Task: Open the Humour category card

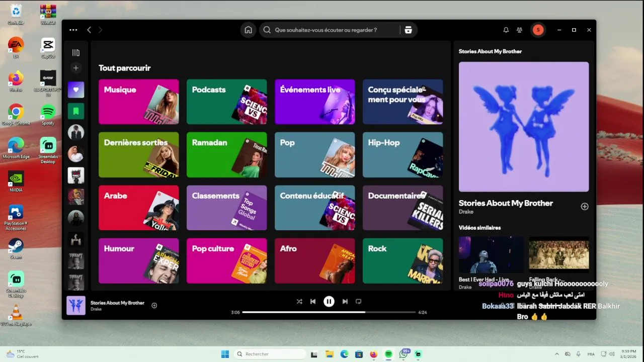Action: (x=139, y=261)
